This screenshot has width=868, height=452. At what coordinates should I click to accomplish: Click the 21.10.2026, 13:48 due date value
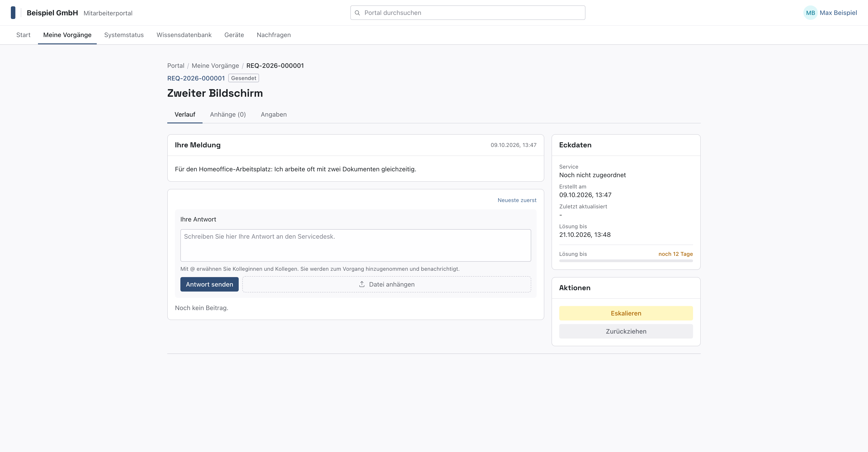point(585,235)
